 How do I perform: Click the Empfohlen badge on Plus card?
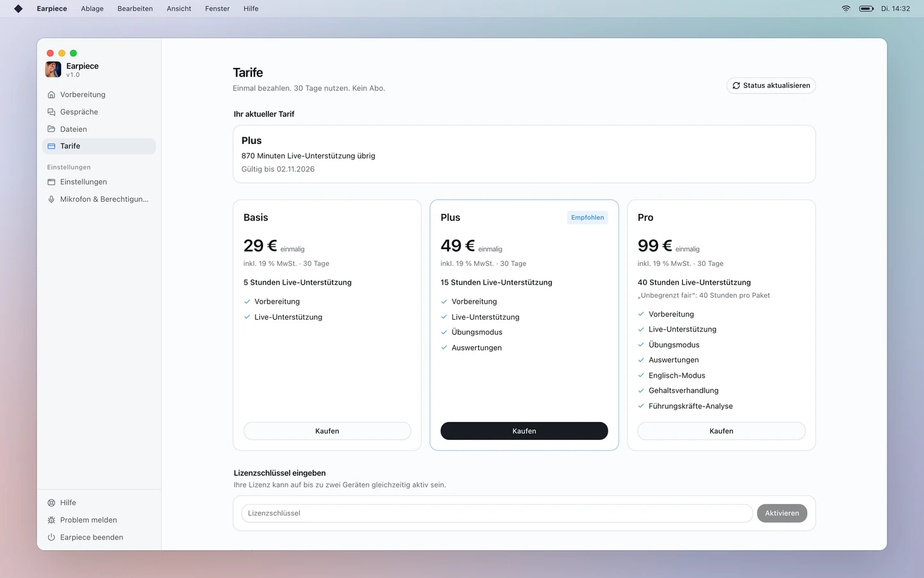click(x=588, y=218)
